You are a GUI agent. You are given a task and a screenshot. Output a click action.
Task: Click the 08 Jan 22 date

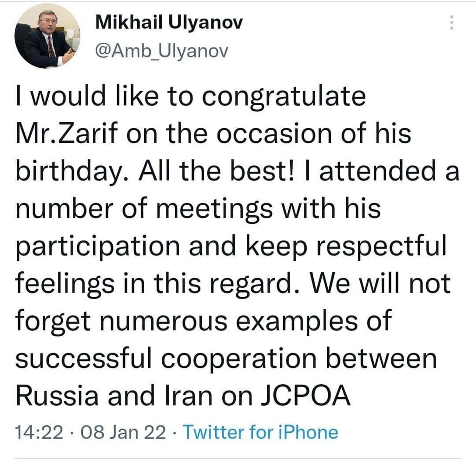[x=123, y=433]
